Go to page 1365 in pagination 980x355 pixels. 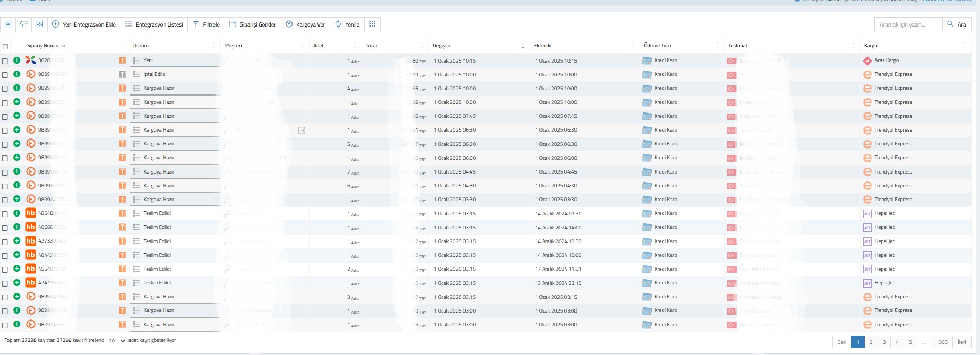pyautogui.click(x=941, y=342)
